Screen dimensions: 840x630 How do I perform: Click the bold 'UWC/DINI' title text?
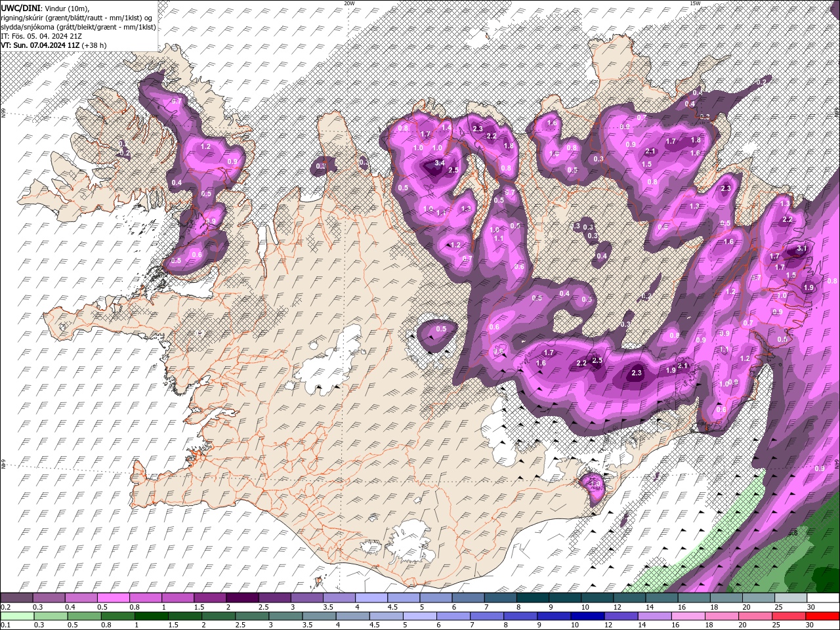click(x=21, y=8)
